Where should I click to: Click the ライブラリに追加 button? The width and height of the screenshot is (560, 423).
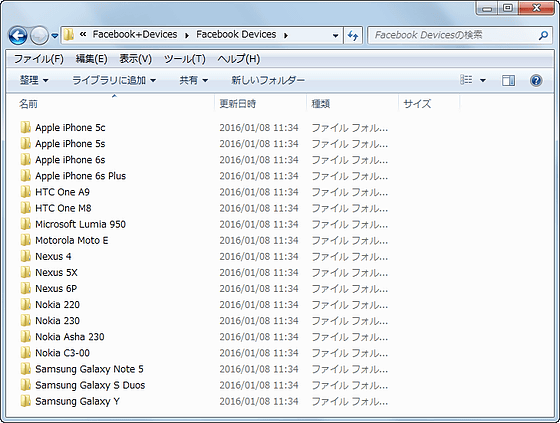tap(114, 80)
